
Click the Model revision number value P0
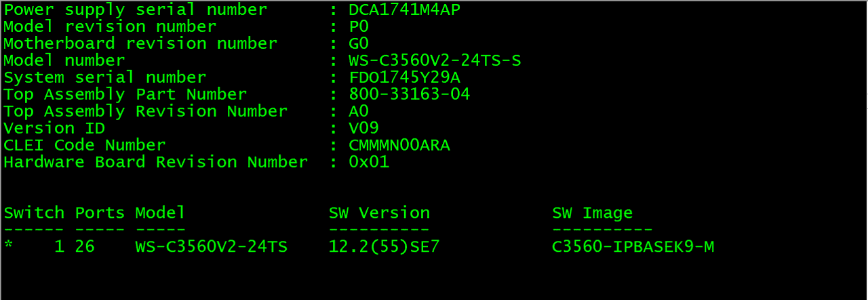[x=359, y=26]
